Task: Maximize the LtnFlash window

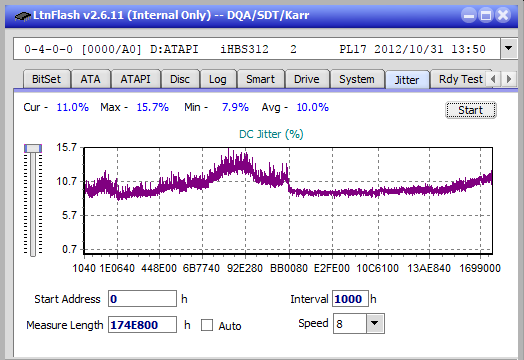Action: 486,15
